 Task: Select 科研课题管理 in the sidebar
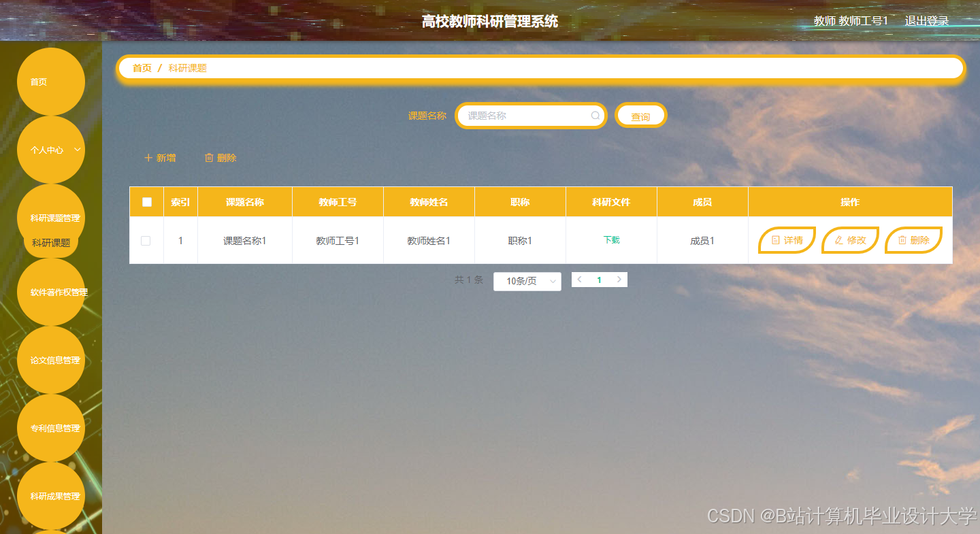(x=51, y=218)
